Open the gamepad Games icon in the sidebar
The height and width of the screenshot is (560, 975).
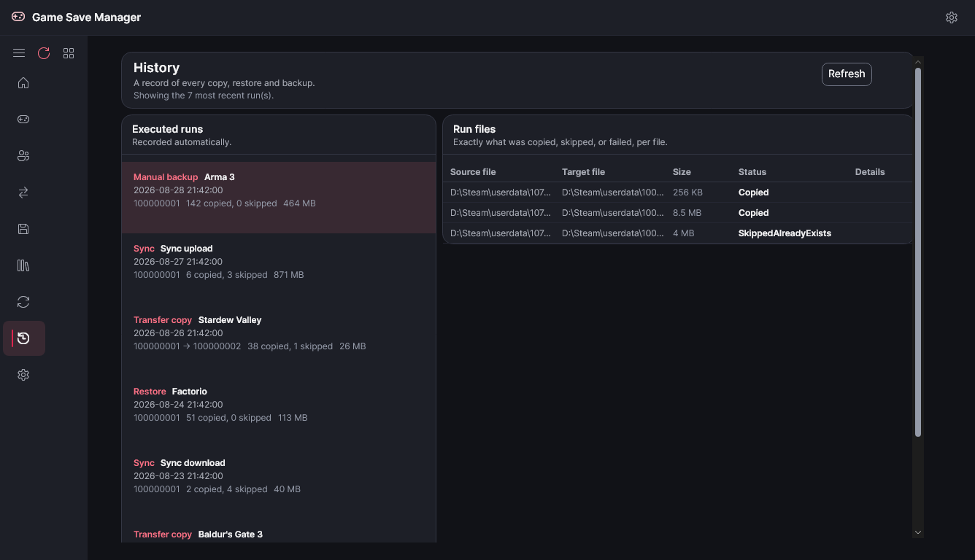pyautogui.click(x=23, y=120)
